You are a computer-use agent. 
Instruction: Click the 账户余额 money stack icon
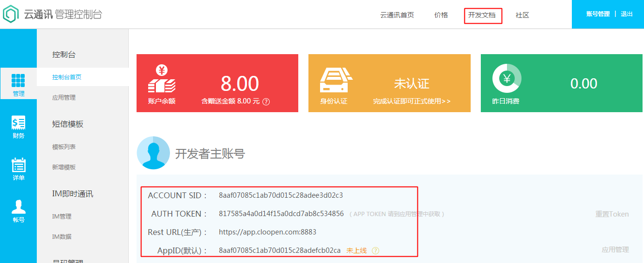(162, 79)
